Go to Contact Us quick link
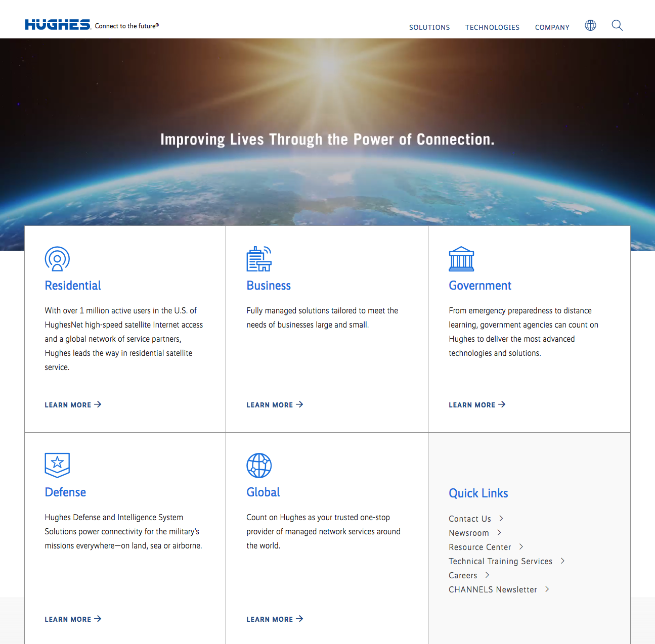 470,519
